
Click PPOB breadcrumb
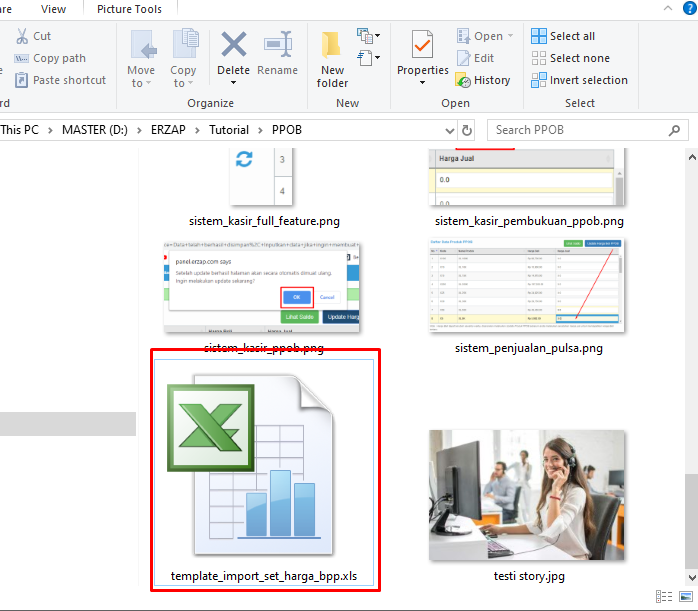click(287, 130)
